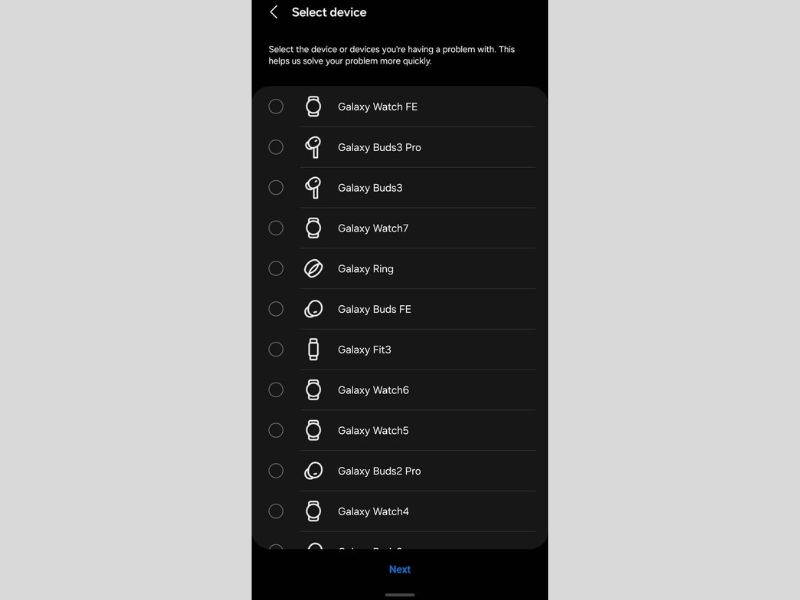Select the Galaxy Buds3 Pro radio button

click(x=276, y=147)
